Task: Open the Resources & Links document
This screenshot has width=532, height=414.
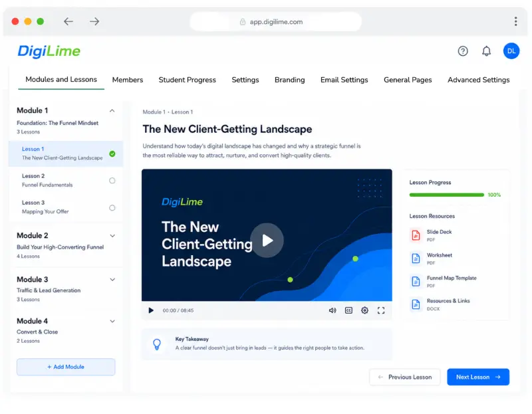Action: pos(448,301)
